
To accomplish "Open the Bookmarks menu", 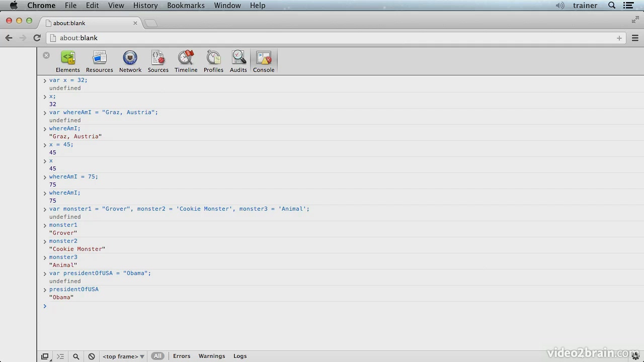I will (186, 6).
